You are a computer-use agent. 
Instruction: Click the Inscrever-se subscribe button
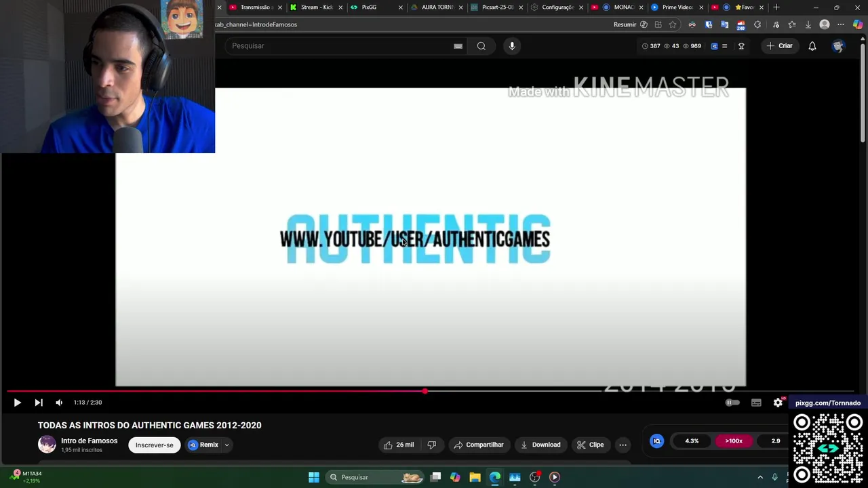154,445
